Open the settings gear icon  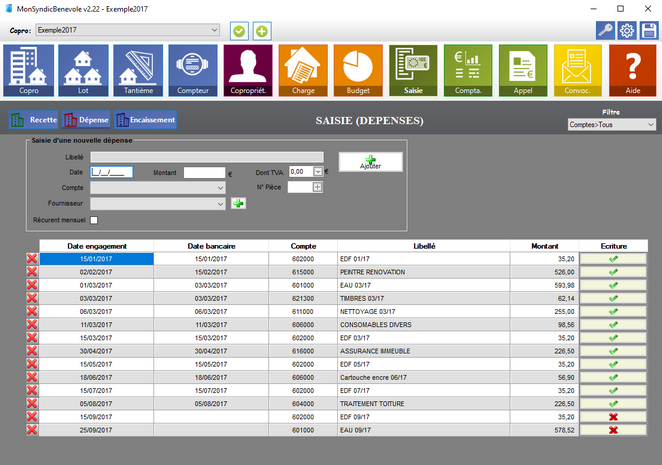[x=627, y=31]
